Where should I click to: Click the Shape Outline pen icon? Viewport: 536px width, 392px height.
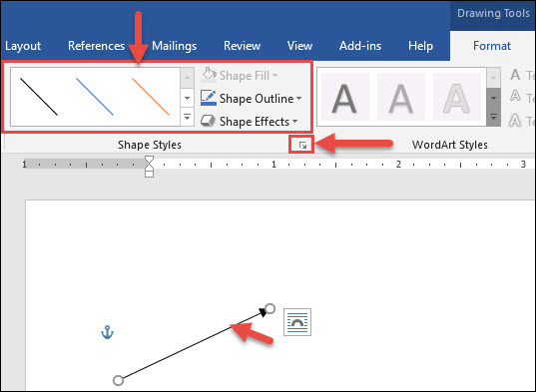click(x=209, y=98)
